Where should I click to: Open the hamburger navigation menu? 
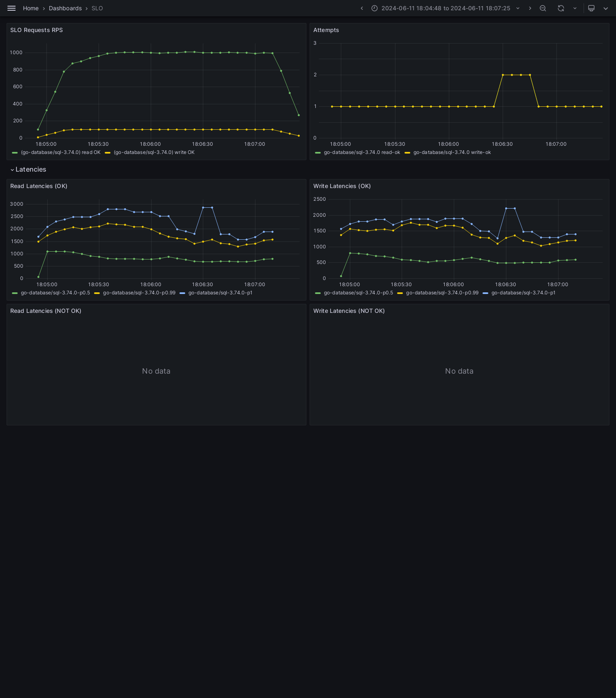[11, 8]
